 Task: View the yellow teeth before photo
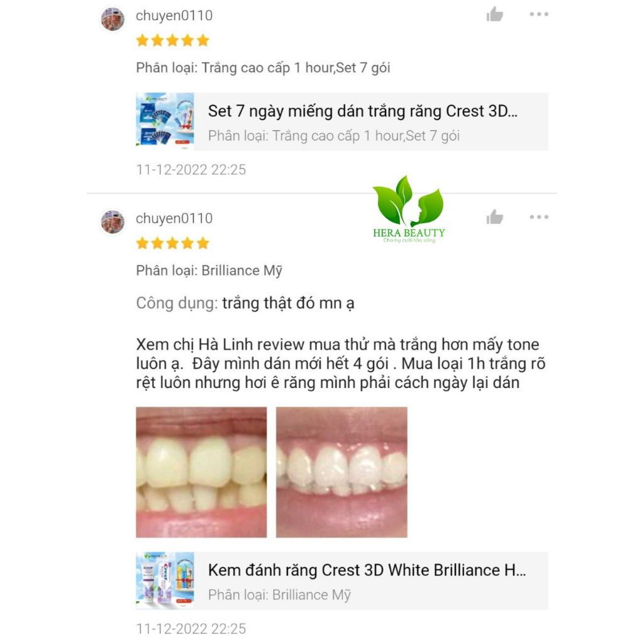point(201,472)
